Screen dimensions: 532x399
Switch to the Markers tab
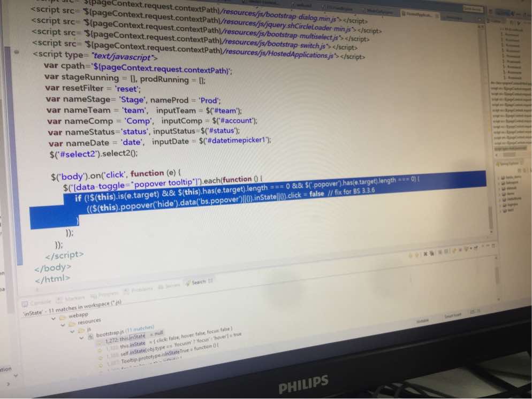(x=71, y=298)
